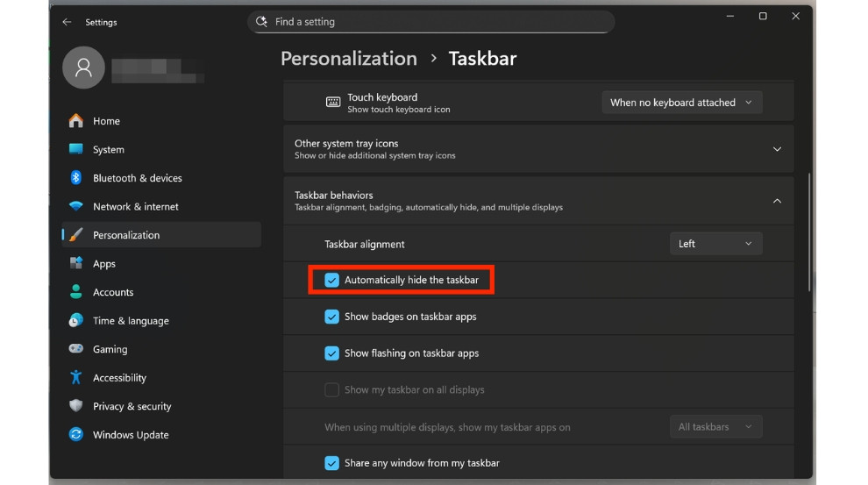Open the Taskbar alignment Left dropdown

point(715,244)
